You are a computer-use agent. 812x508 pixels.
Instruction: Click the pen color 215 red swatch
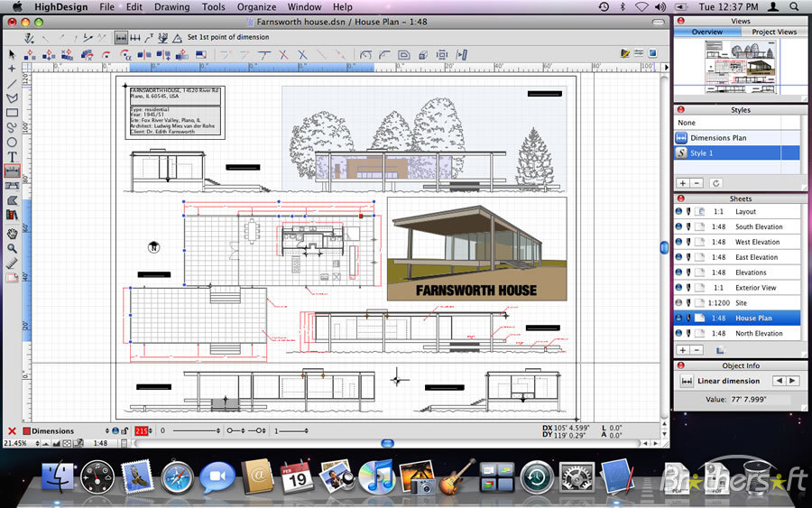(141, 430)
